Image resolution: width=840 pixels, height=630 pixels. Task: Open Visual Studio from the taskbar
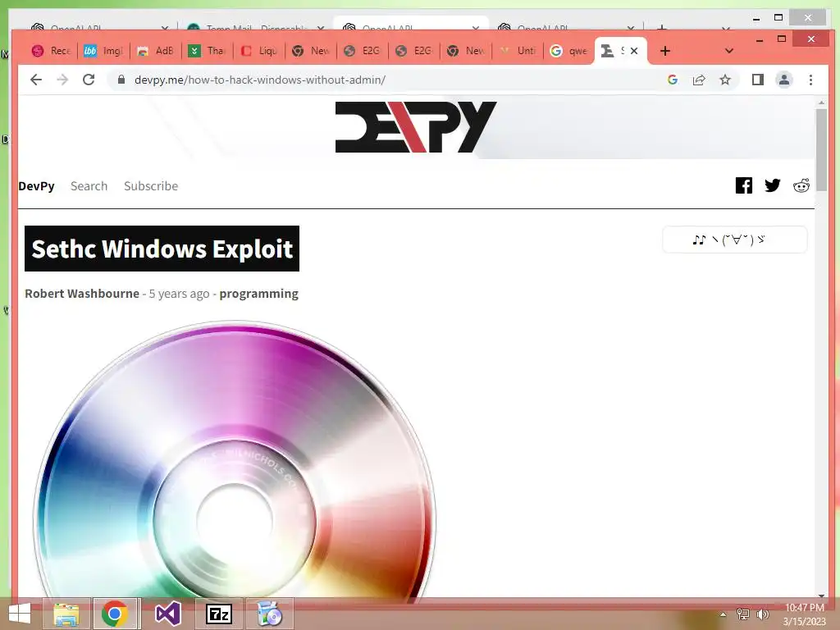pyautogui.click(x=167, y=614)
